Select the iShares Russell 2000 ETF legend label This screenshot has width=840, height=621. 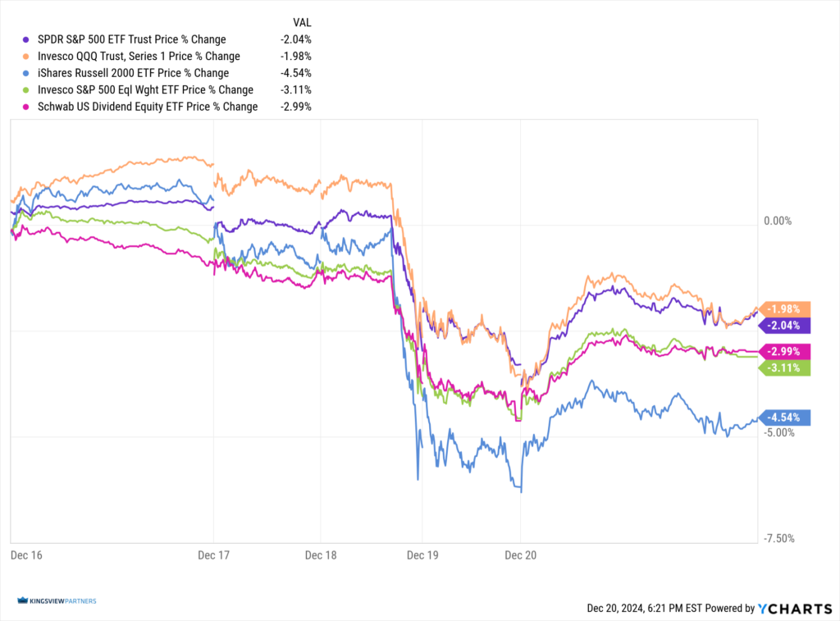pyautogui.click(x=124, y=73)
